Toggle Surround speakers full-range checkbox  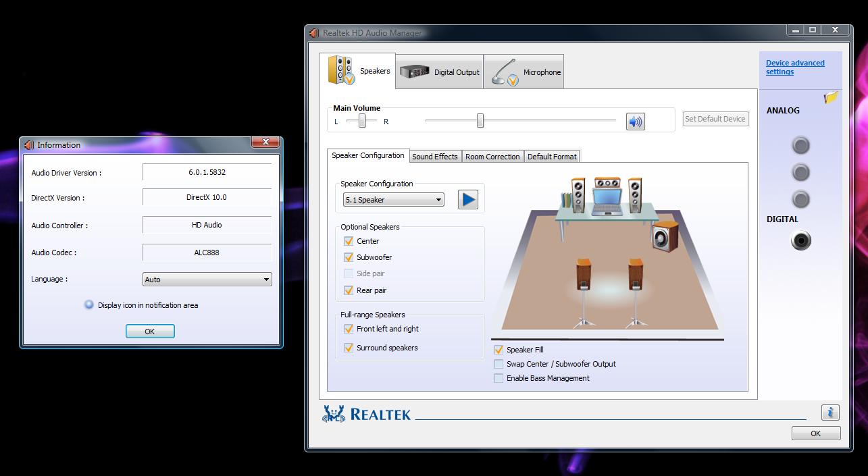349,348
